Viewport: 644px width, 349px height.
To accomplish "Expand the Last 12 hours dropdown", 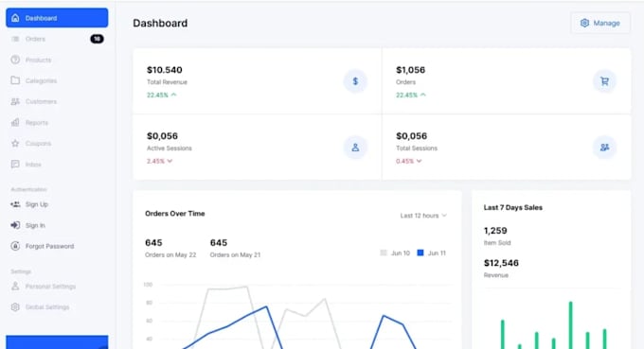I will coord(423,216).
